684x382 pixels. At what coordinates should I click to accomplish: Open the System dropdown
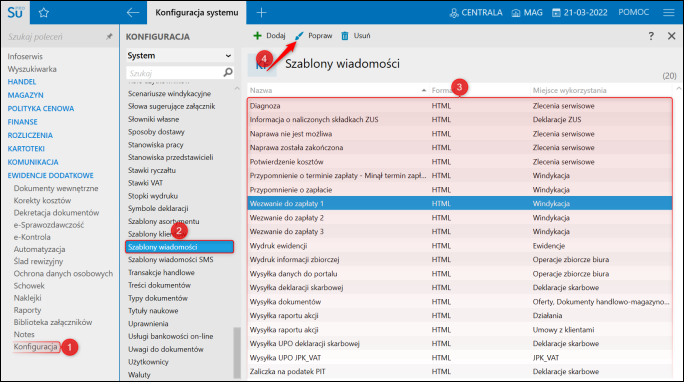point(180,56)
